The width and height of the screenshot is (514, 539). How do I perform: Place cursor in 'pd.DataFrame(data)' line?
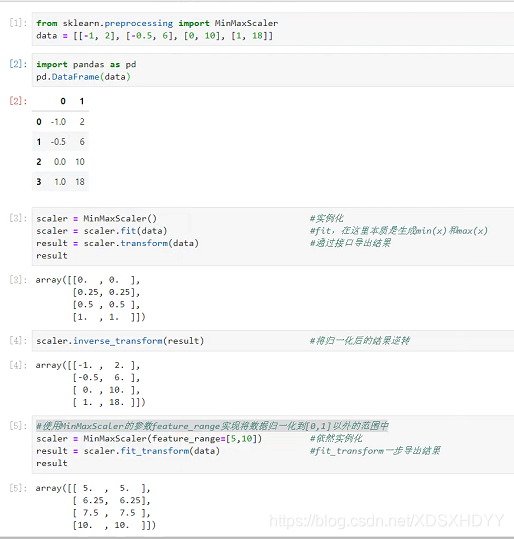tap(83, 77)
